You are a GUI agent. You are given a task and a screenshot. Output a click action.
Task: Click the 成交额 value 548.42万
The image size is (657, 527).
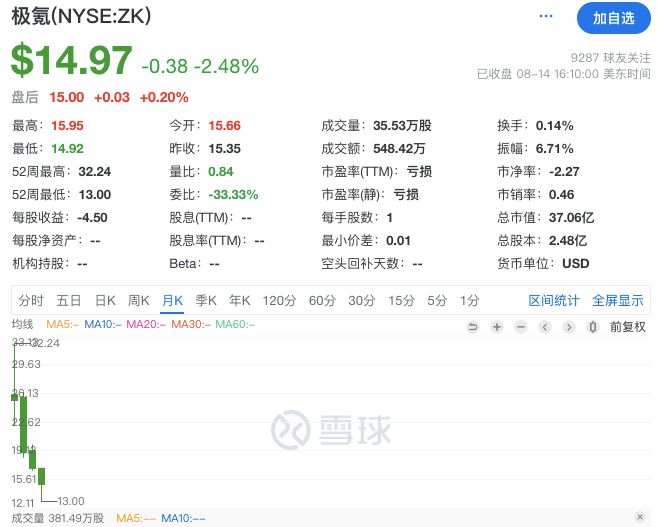[x=399, y=149]
